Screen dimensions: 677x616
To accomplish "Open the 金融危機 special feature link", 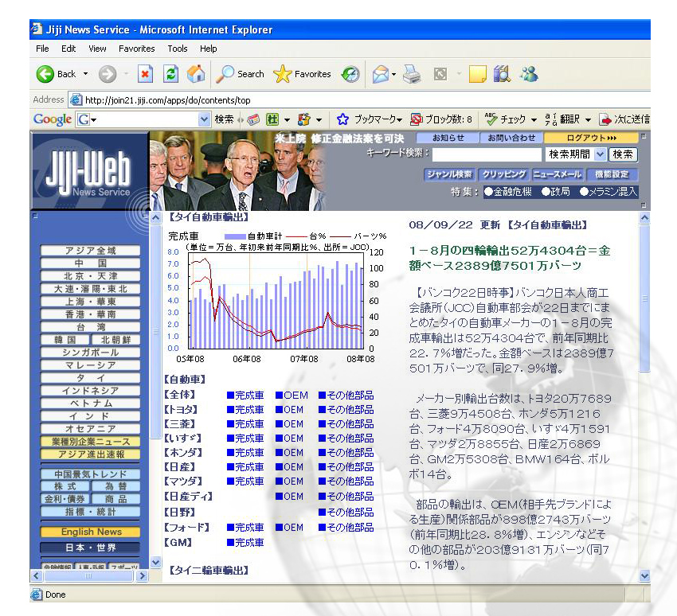I will 508,192.
